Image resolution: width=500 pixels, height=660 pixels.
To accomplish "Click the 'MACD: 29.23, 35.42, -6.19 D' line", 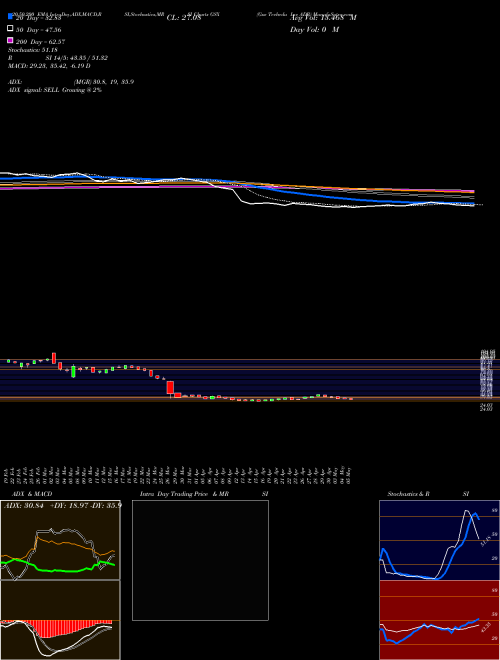I will pos(49,66).
